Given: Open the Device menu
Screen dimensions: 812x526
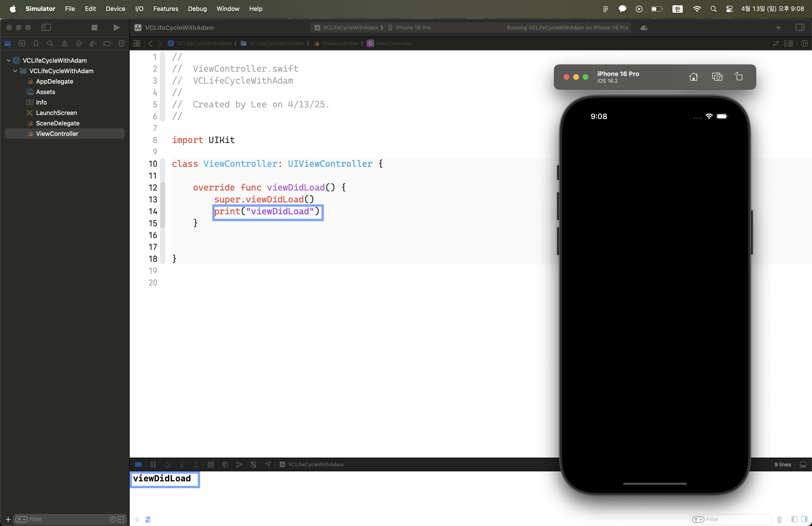Looking at the screenshot, I should (x=115, y=9).
